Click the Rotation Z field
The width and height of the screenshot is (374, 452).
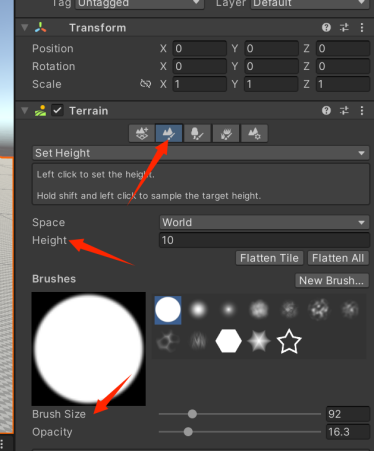(x=343, y=66)
